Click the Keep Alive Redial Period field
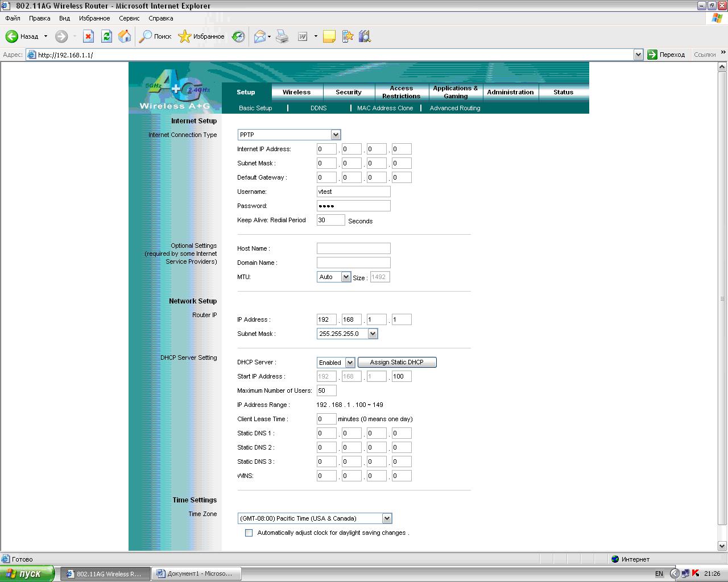The image size is (728, 582). [331, 220]
